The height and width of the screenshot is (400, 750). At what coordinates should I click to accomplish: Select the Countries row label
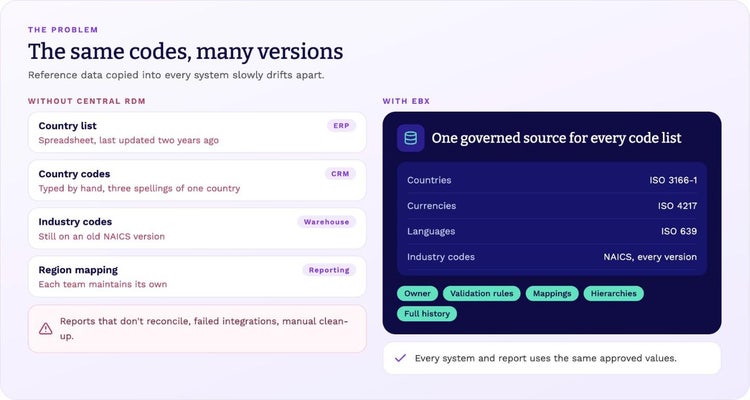click(x=429, y=180)
